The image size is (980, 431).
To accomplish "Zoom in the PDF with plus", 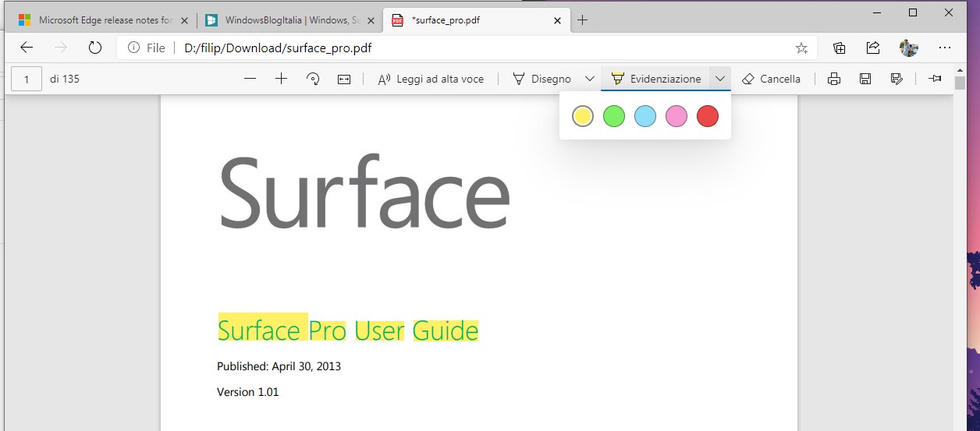I will click(281, 79).
